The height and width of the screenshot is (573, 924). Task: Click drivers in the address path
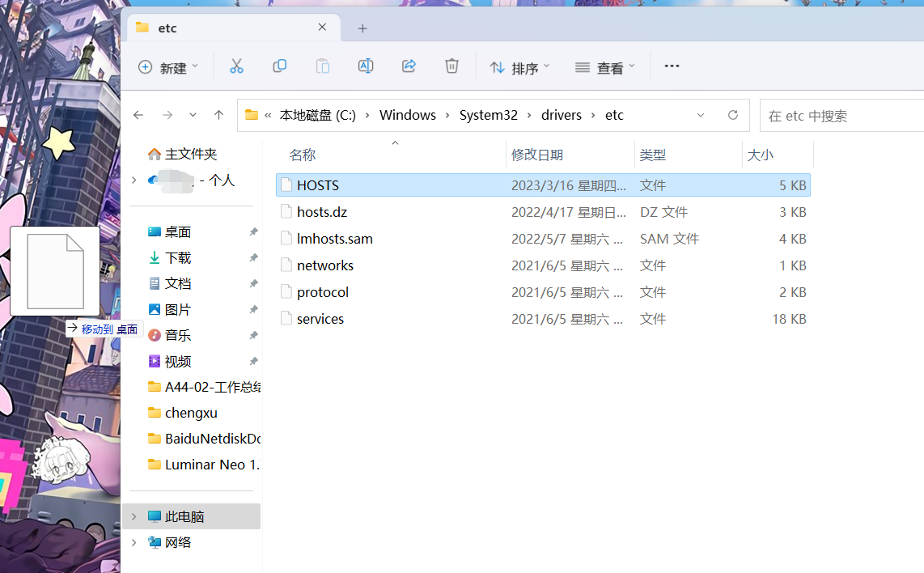click(562, 115)
